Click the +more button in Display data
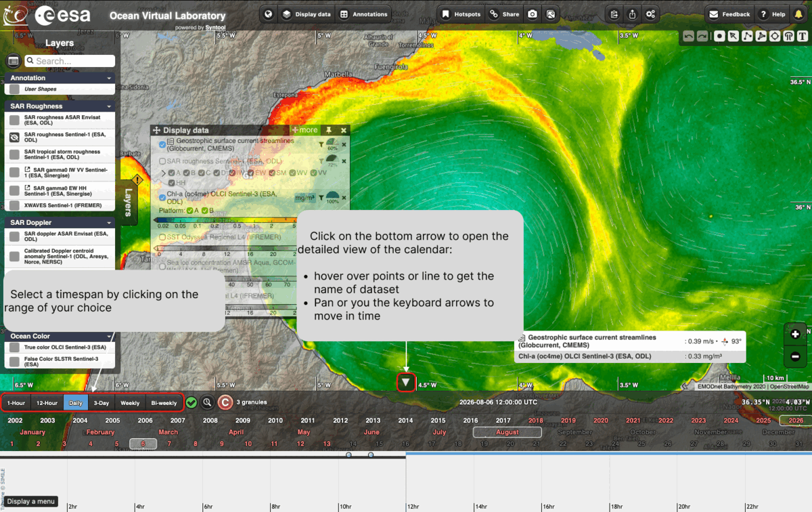This screenshot has height=512, width=812. [x=304, y=130]
